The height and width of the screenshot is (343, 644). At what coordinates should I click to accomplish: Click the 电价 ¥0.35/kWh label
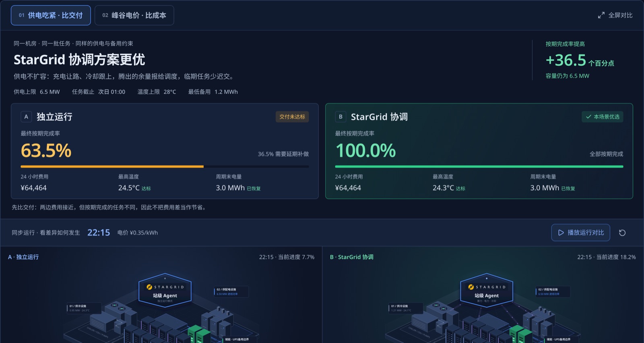138,233
